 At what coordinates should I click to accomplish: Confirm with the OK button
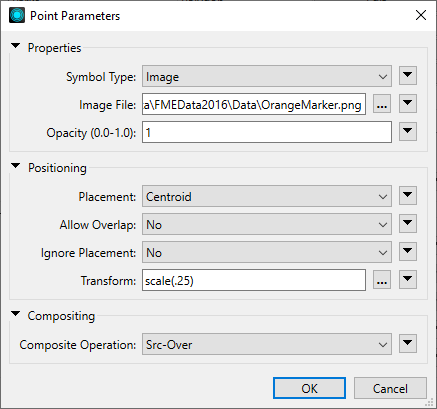coord(309,388)
